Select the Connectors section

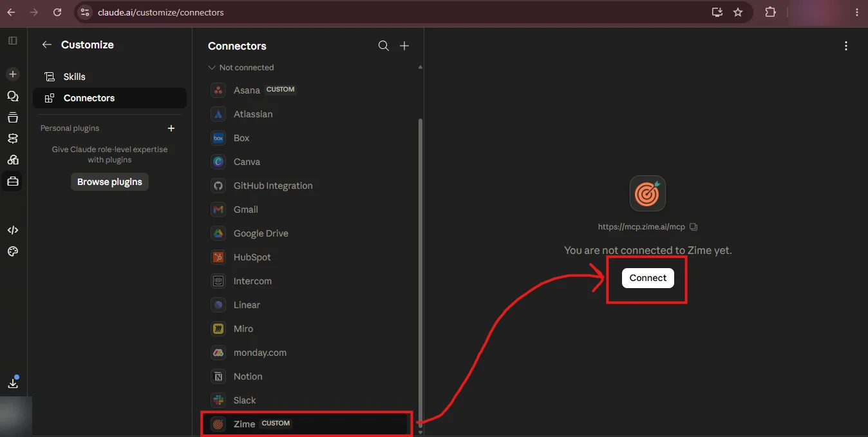[x=109, y=98]
